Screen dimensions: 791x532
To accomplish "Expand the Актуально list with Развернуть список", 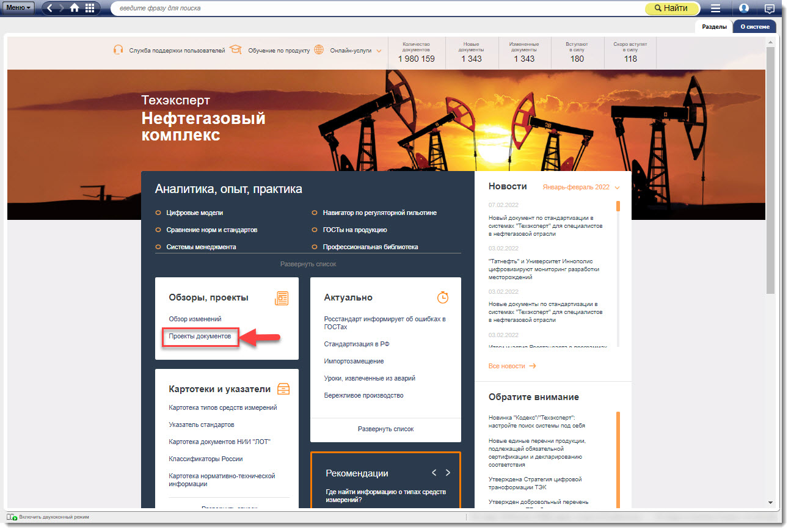I will (385, 429).
